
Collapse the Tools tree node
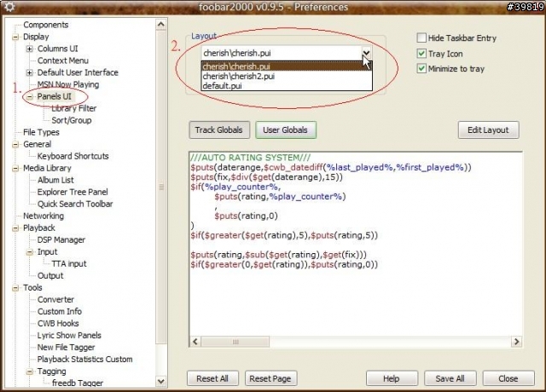(x=15, y=288)
